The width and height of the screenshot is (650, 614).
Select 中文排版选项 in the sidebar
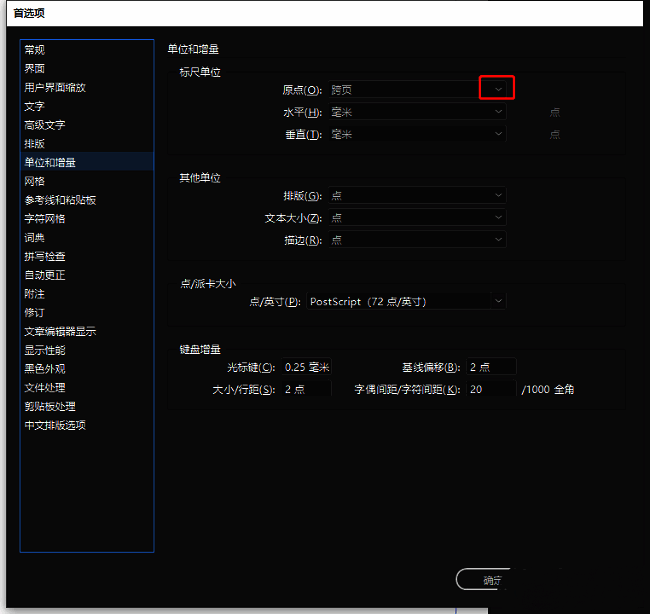pyautogui.click(x=55, y=425)
